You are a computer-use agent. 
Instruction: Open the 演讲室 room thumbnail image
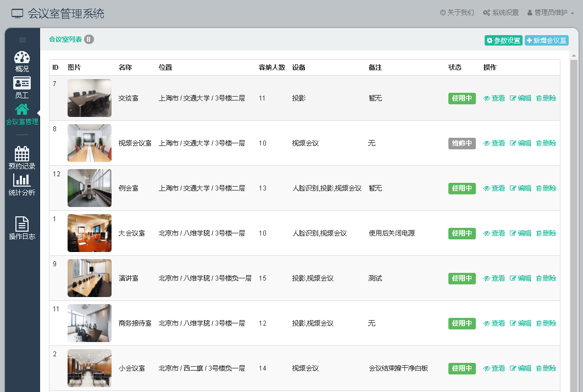(x=89, y=278)
